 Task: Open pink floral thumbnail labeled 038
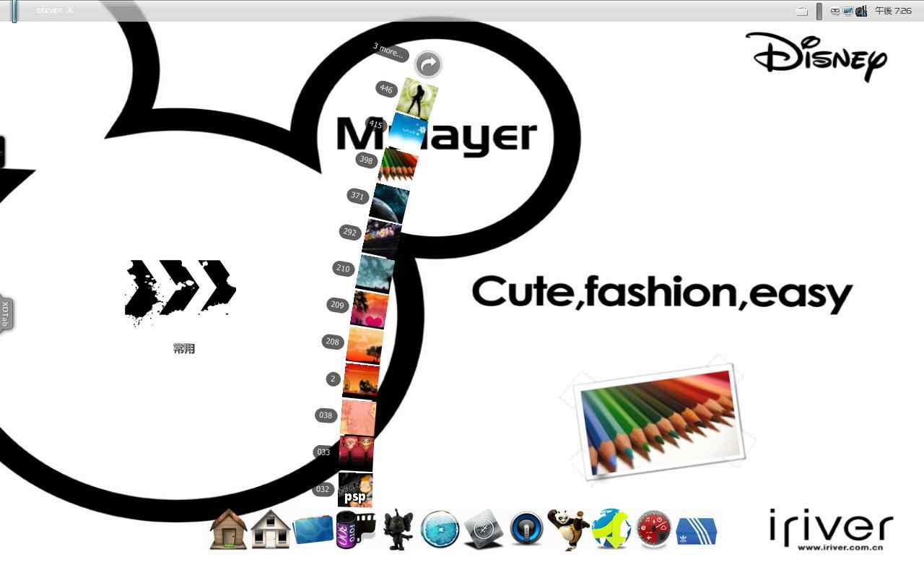358,417
